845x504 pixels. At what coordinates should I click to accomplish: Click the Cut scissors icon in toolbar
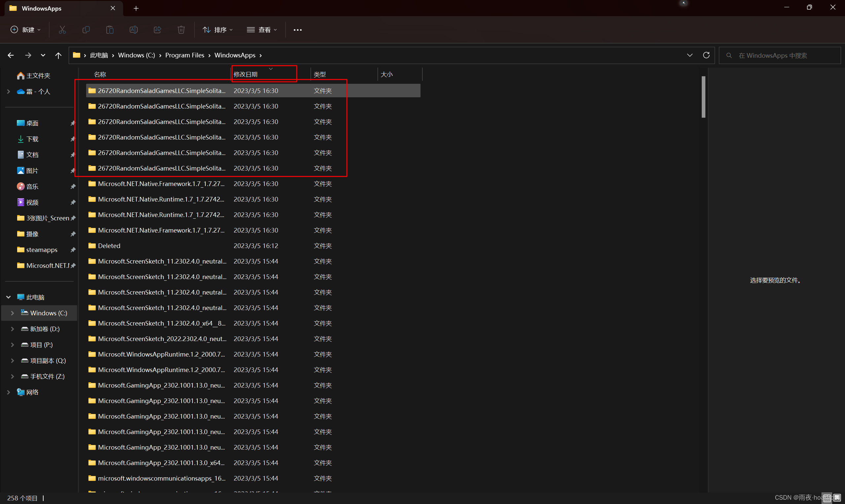click(62, 30)
